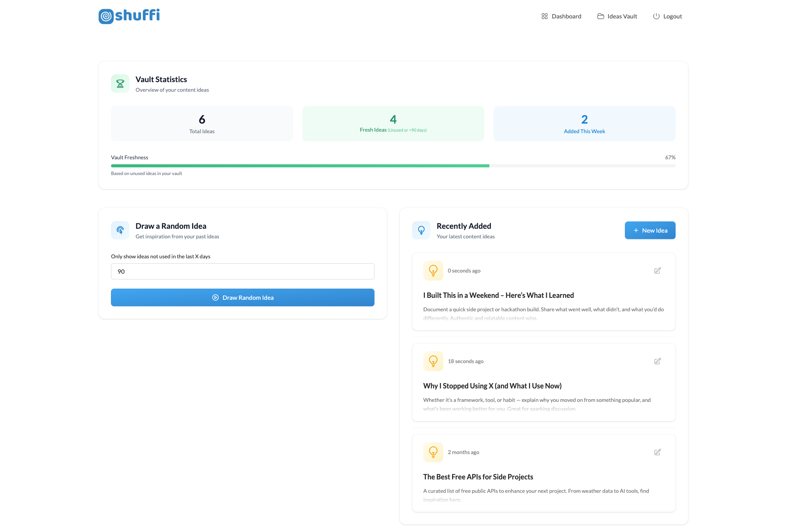
Task: Click lightbulb icon on the 0 seconds ago idea
Action: (433, 271)
